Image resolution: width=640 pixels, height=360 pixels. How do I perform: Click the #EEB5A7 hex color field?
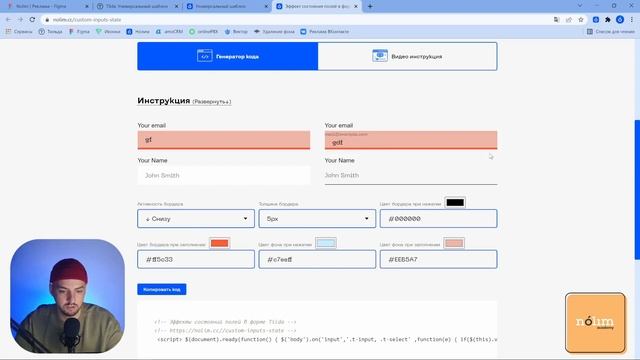click(438, 260)
